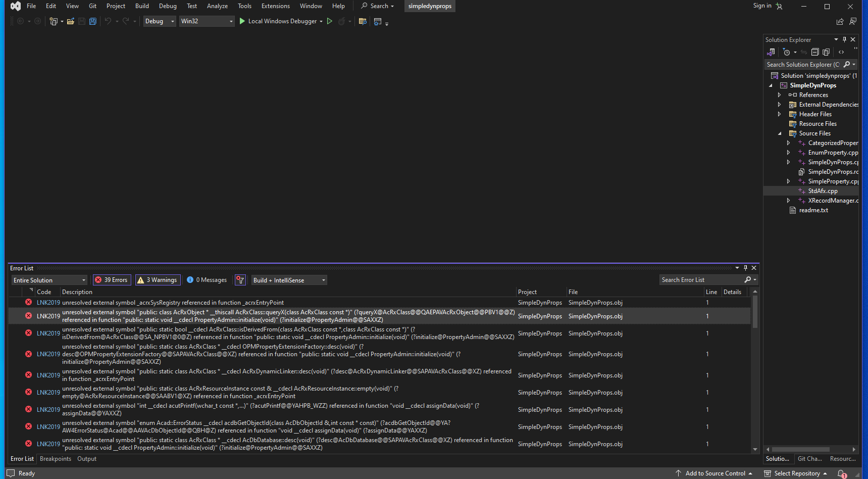Click the Show All Files icon

(826, 52)
